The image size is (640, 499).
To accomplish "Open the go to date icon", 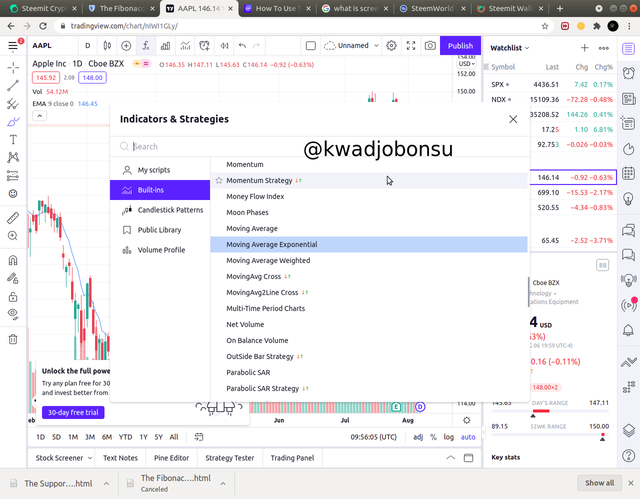I will pyautogui.click(x=199, y=437).
